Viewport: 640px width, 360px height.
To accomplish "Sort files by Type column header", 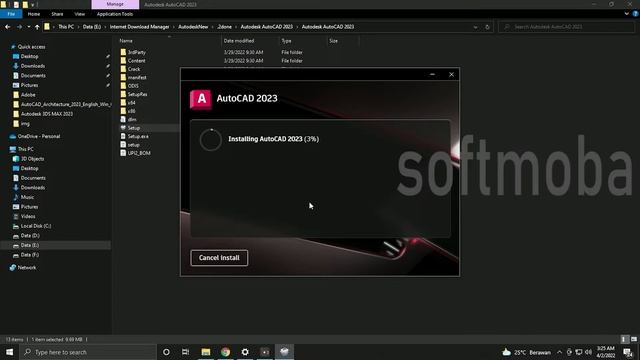I will [287, 41].
